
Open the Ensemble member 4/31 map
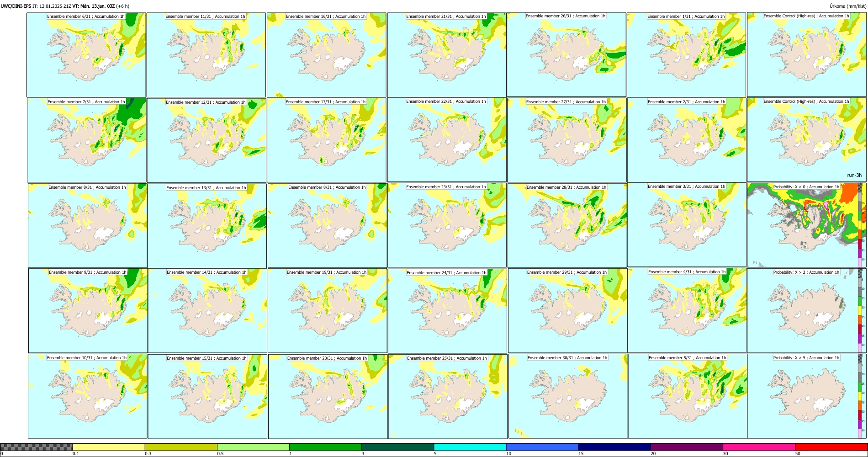(x=687, y=310)
